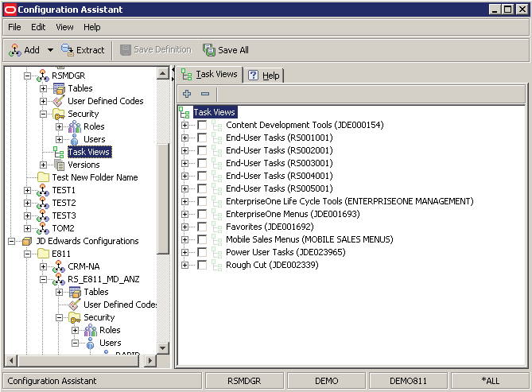532x392 pixels.
Task: Collapse JD Edwards Configurations node
Action: [x=11, y=241]
